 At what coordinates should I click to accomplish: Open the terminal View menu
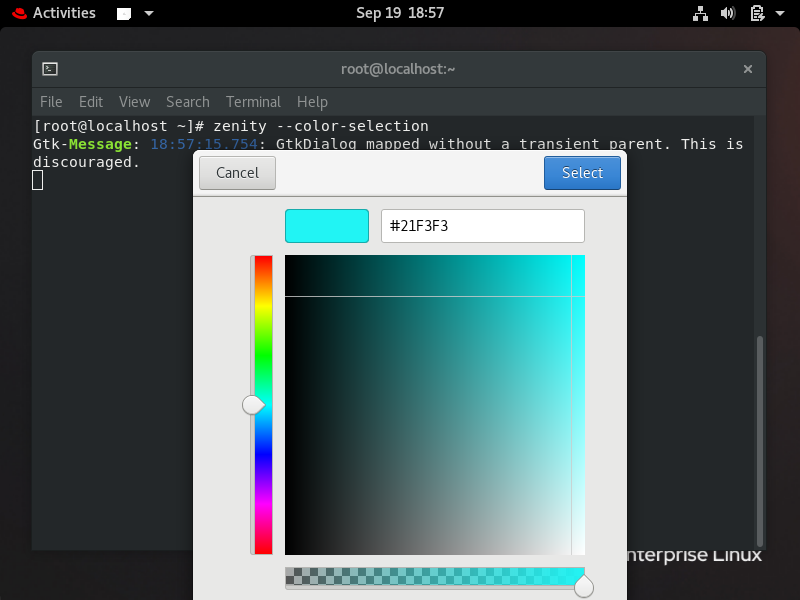coord(134,102)
